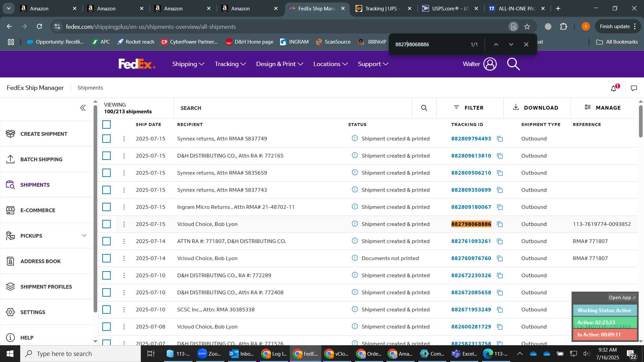
Task: Reload the current page
Action: (x=40, y=26)
